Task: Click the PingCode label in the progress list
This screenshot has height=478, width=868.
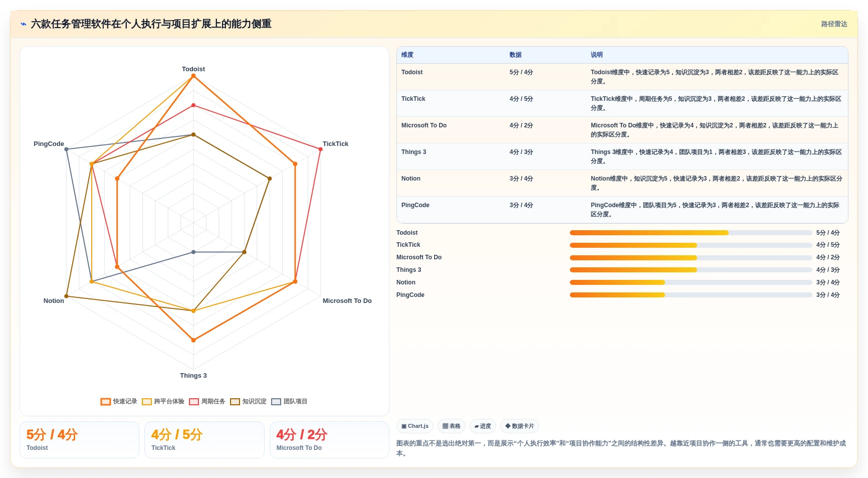Action: coord(410,295)
